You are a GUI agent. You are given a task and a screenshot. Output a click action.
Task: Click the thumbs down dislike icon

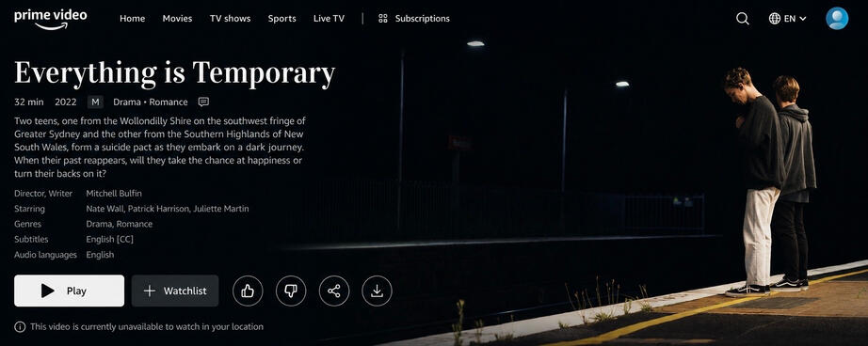pos(291,291)
